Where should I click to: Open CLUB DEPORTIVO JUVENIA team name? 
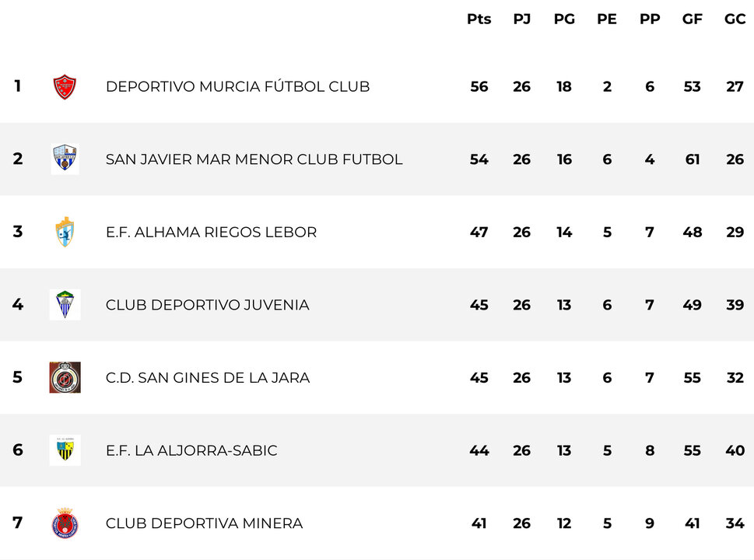pyautogui.click(x=207, y=305)
